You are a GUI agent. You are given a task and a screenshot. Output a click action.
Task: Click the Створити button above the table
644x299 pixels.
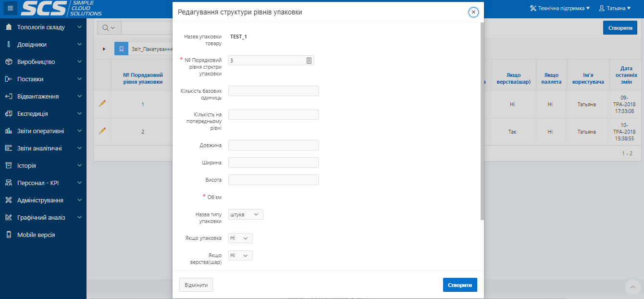click(x=620, y=28)
